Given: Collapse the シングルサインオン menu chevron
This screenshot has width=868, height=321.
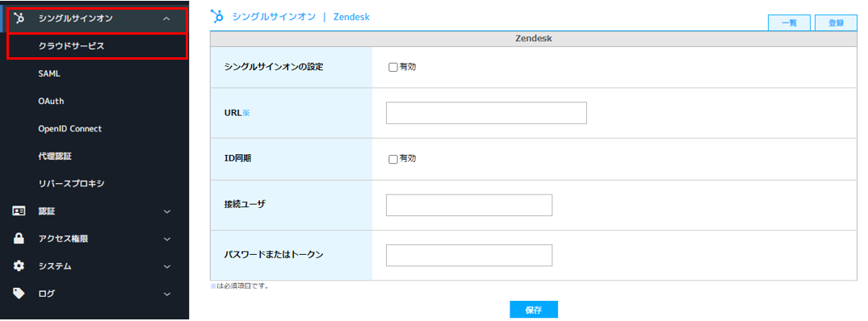Looking at the screenshot, I should tap(166, 19).
